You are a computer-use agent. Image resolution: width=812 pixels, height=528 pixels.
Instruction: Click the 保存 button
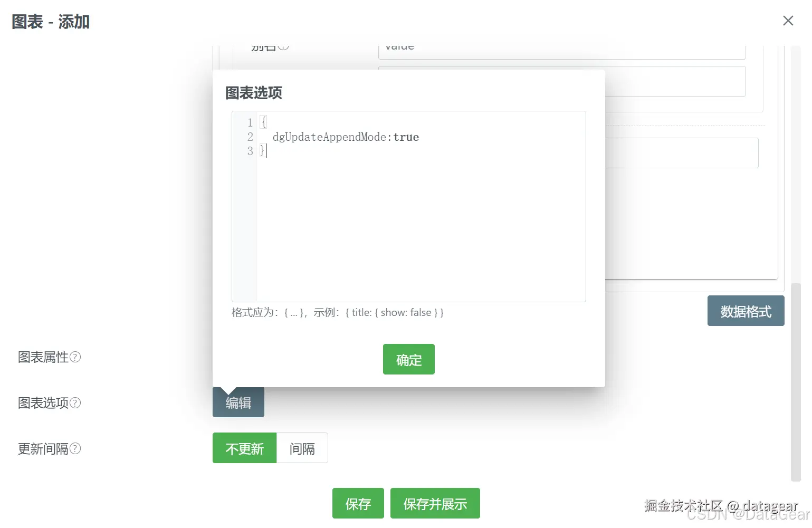(x=358, y=503)
